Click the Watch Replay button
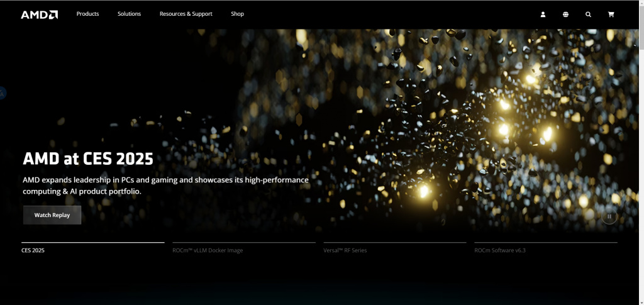 (x=52, y=215)
